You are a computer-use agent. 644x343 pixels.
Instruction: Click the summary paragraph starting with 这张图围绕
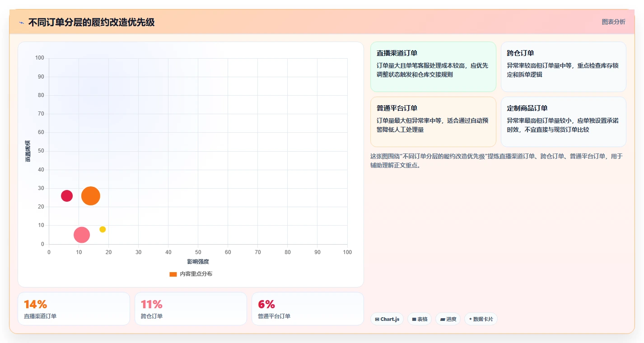497,161
